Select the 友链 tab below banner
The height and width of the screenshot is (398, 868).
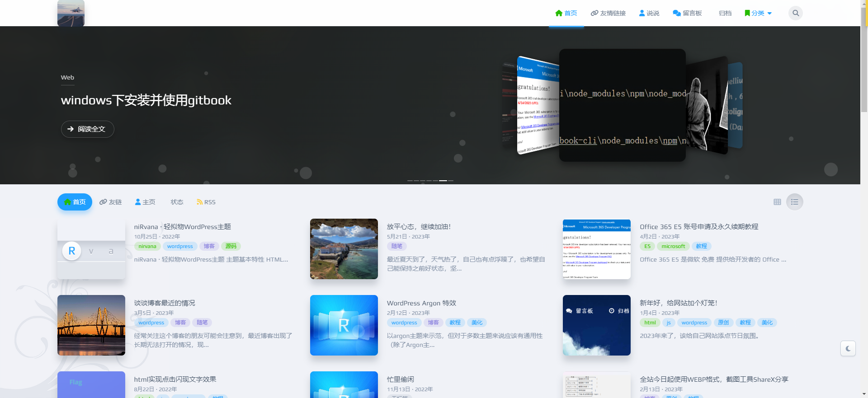point(111,202)
